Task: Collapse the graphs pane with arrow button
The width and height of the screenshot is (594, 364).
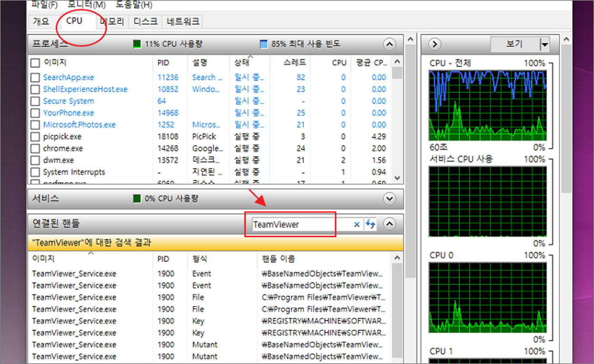Action: (x=435, y=44)
